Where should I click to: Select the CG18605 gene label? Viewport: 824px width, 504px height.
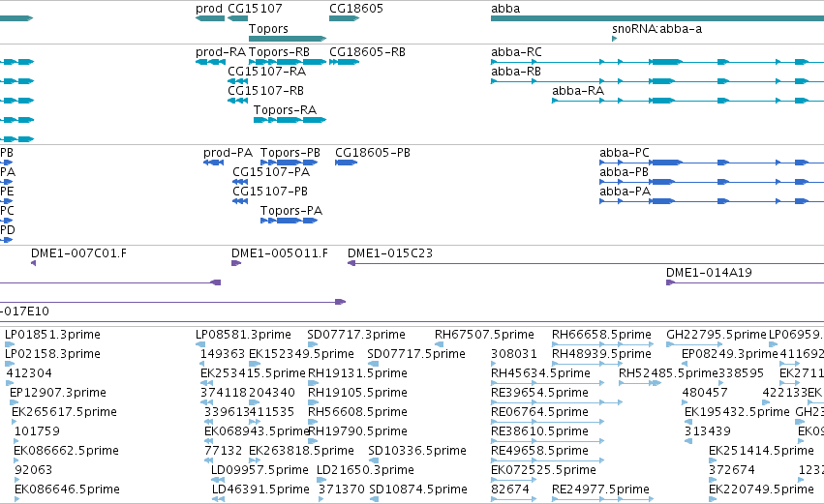coord(356,9)
